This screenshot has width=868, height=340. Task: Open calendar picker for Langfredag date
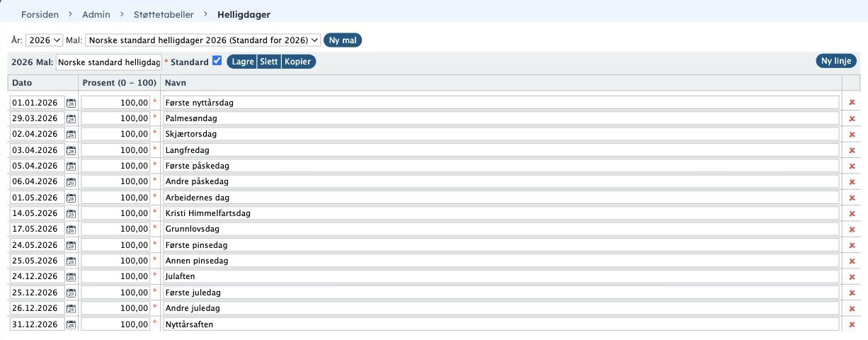pos(71,150)
